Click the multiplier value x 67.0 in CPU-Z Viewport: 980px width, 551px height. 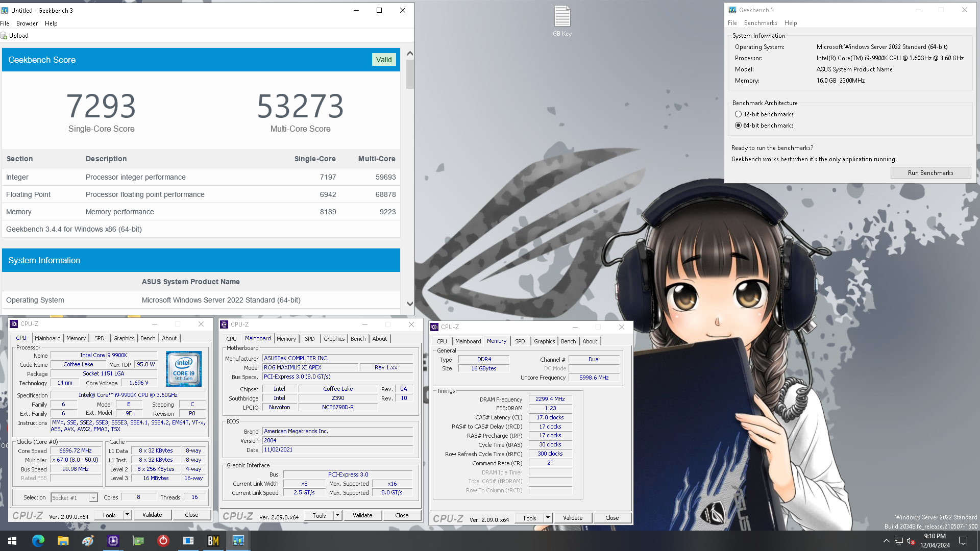[76, 460]
